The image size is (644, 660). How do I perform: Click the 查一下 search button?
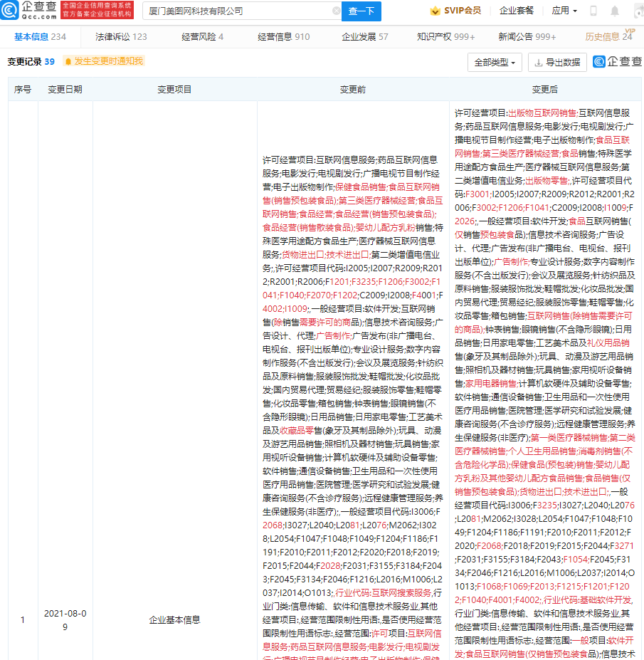pyautogui.click(x=361, y=11)
